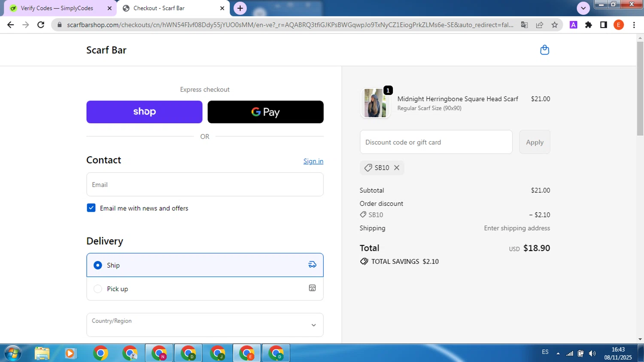
Task: Remove the SB10 discount code
Action: point(397,167)
